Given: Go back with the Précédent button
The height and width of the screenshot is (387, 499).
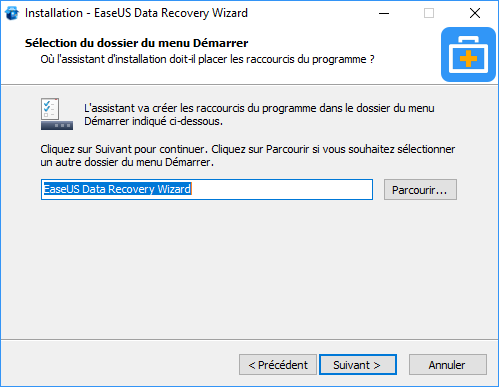Looking at the screenshot, I should point(278,365).
